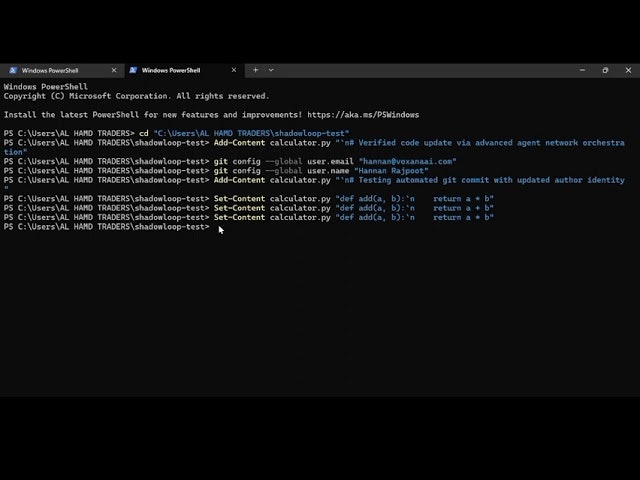
Task: Click the "Hannan Rajpoot" name string
Action: pos(391,171)
